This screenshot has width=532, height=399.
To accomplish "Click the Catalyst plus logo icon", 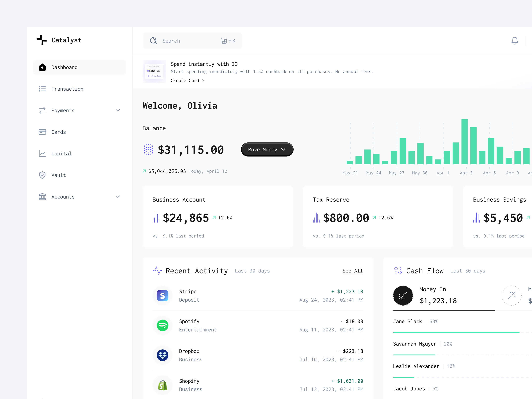I will coord(42,40).
